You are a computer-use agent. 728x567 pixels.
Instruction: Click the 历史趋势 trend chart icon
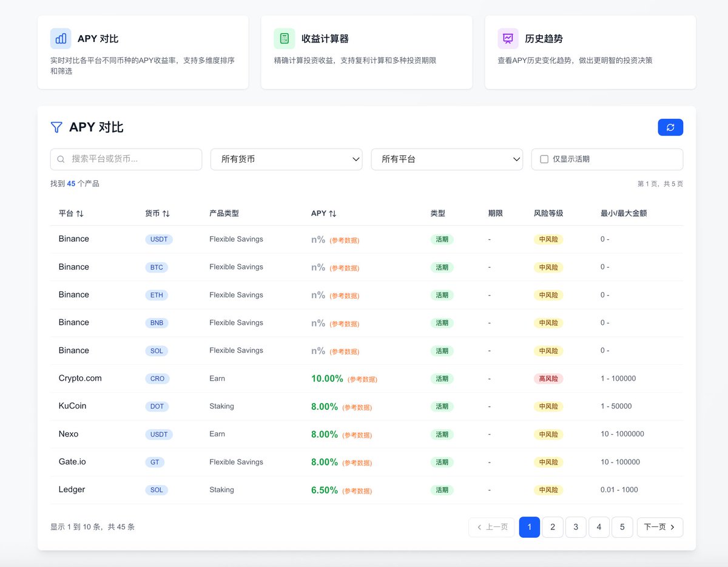tap(508, 39)
